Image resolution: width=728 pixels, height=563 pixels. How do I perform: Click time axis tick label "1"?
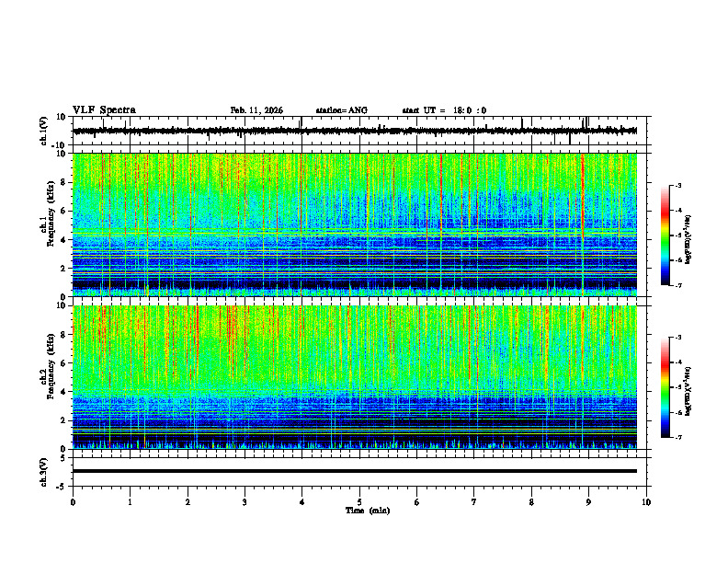(x=130, y=502)
